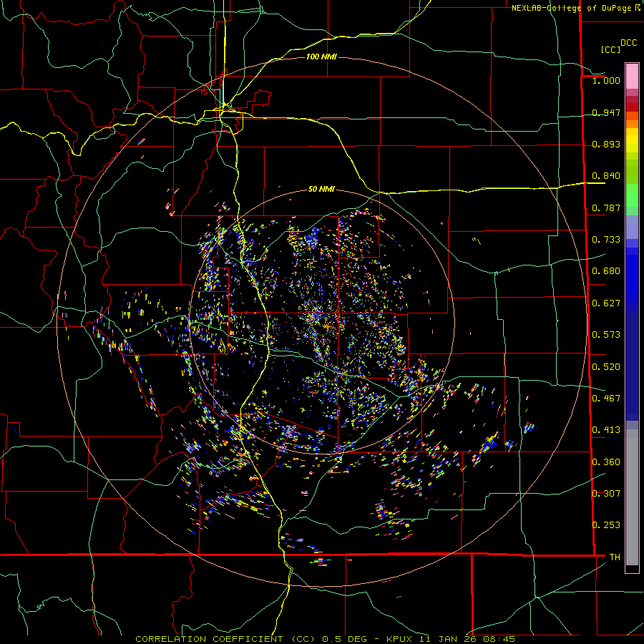Screen dimensions: 644x644
Task: Select the 0.360 legend value
Action: [x=606, y=462]
